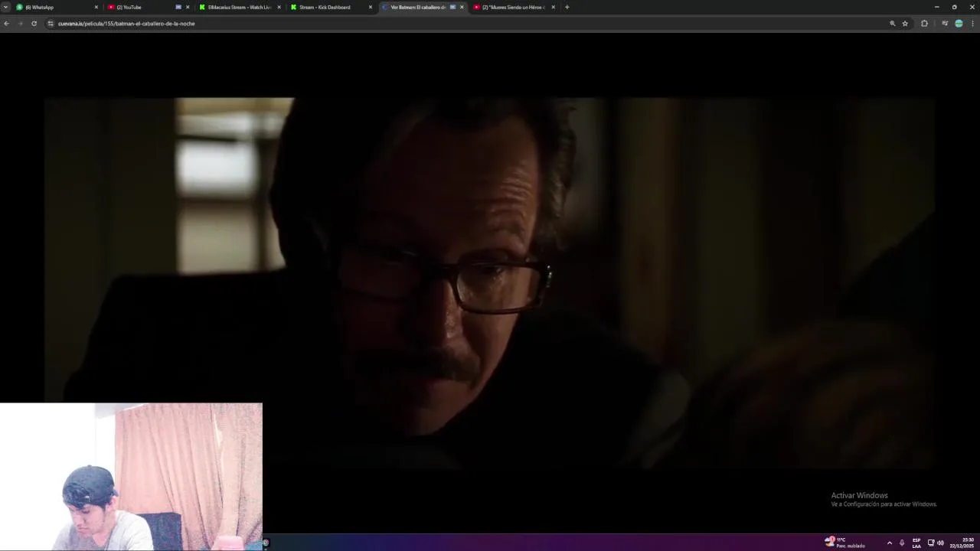Click the microphone icon in system tray
980x551 pixels.
(902, 543)
